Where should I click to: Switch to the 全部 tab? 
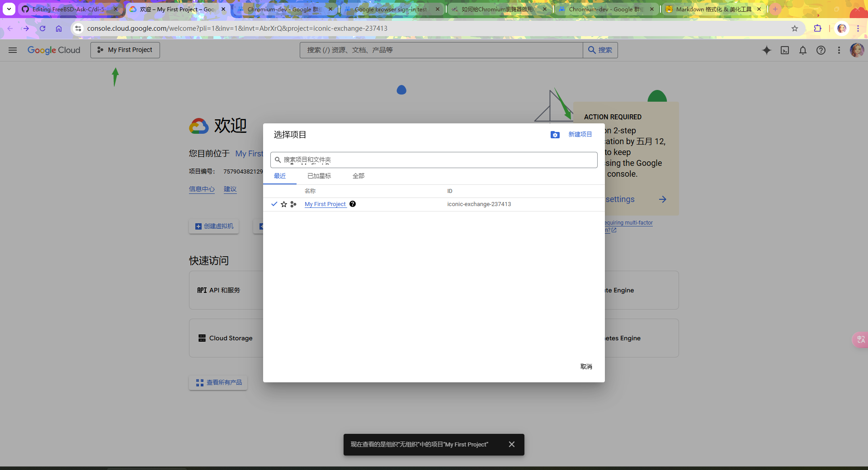pyautogui.click(x=359, y=176)
